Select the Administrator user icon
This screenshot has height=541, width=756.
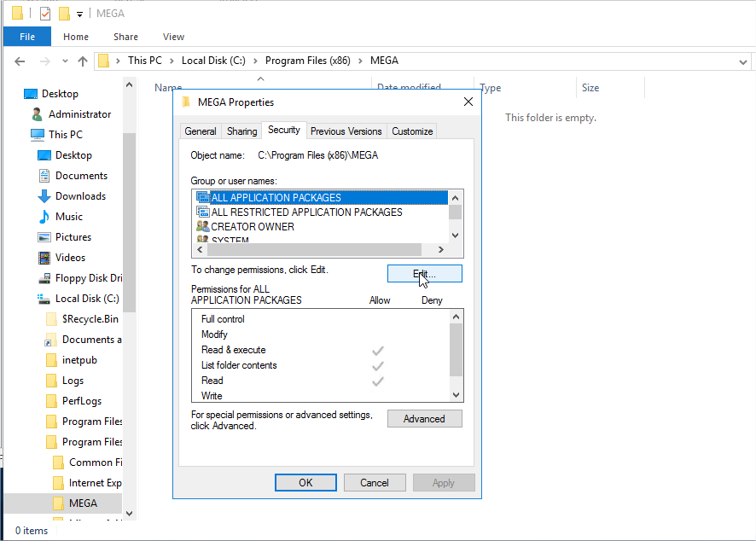click(37, 114)
